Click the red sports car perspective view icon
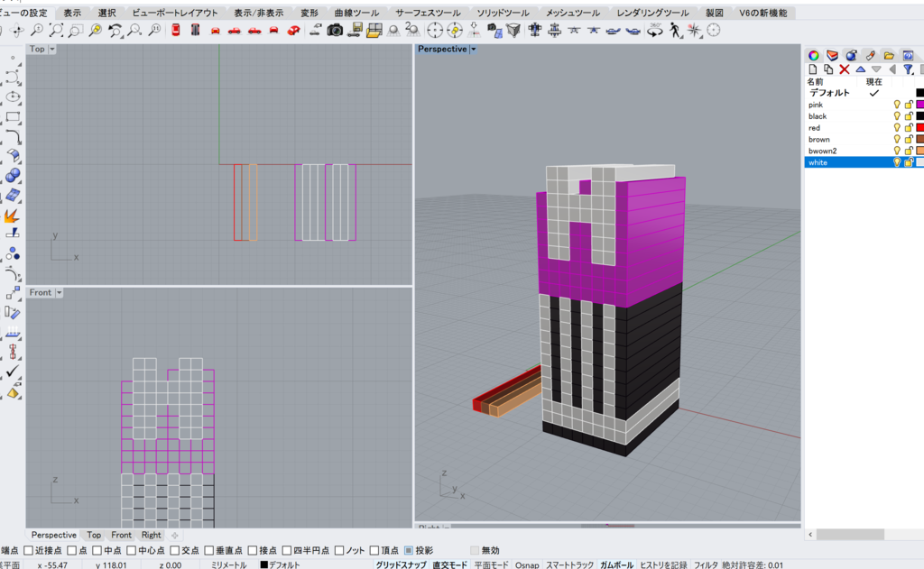 293,31
